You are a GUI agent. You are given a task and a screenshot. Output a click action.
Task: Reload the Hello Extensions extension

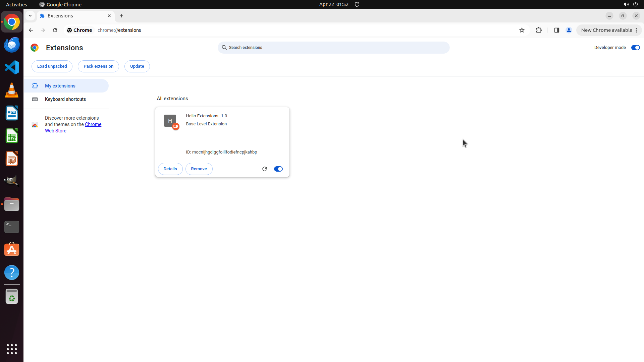pos(265,169)
